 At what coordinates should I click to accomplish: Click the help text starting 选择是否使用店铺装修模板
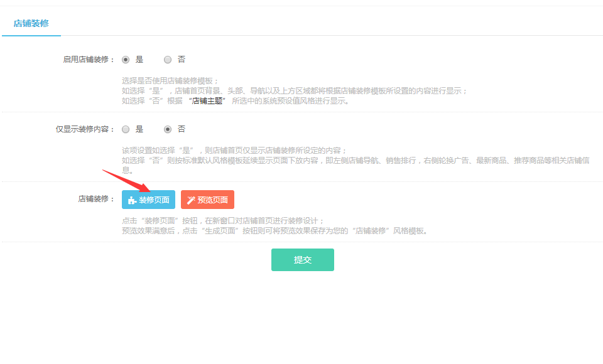tap(170, 81)
